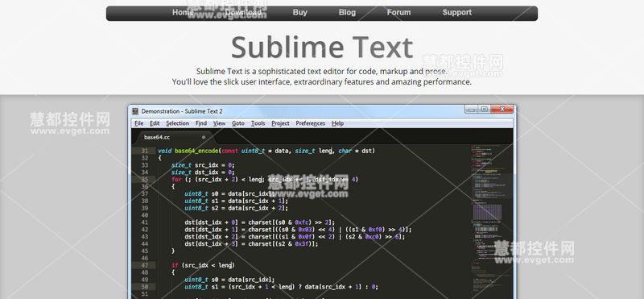Image resolution: width=644 pixels, height=299 pixels.
Task: Minimize the Demonstration window
Action: pos(472,109)
